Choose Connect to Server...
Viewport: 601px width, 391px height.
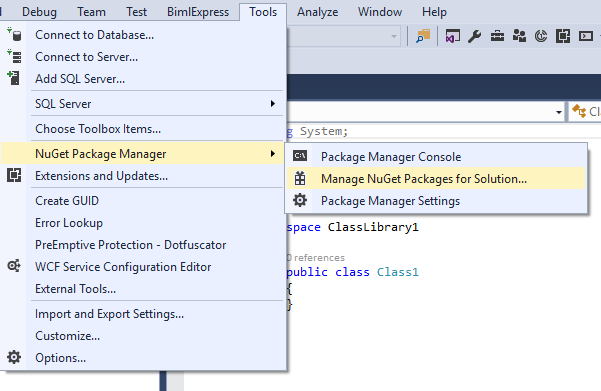(x=143, y=57)
